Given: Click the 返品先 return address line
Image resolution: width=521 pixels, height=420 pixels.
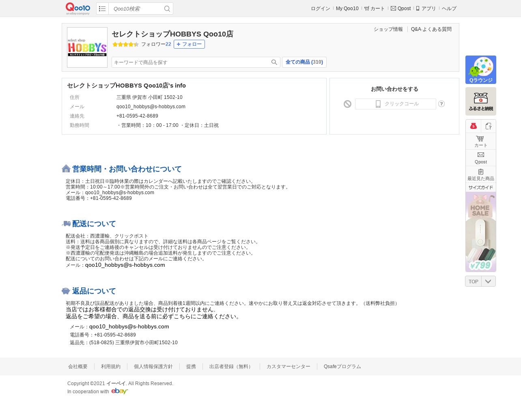Looking at the screenshot, I should (x=124, y=343).
